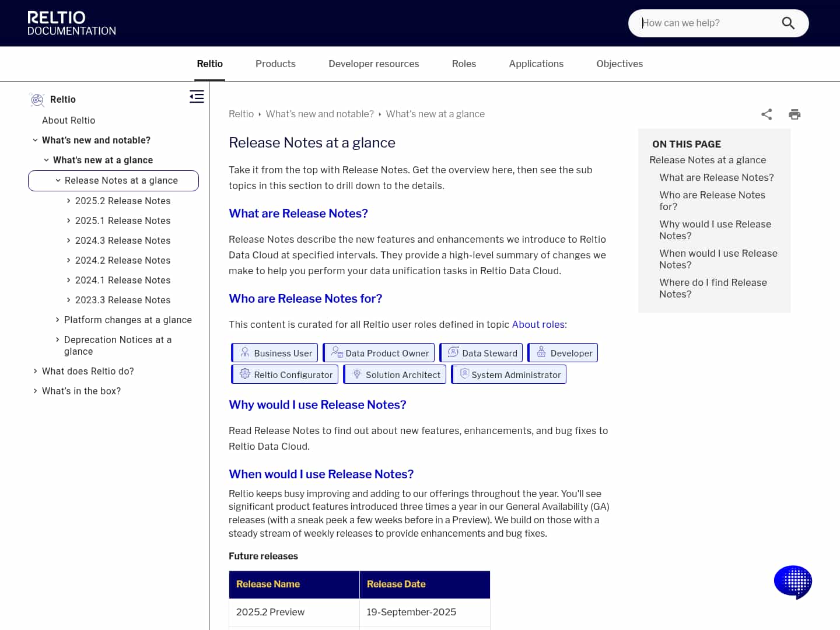
Task: Expand the What's in the box? chevron
Action: click(35, 391)
